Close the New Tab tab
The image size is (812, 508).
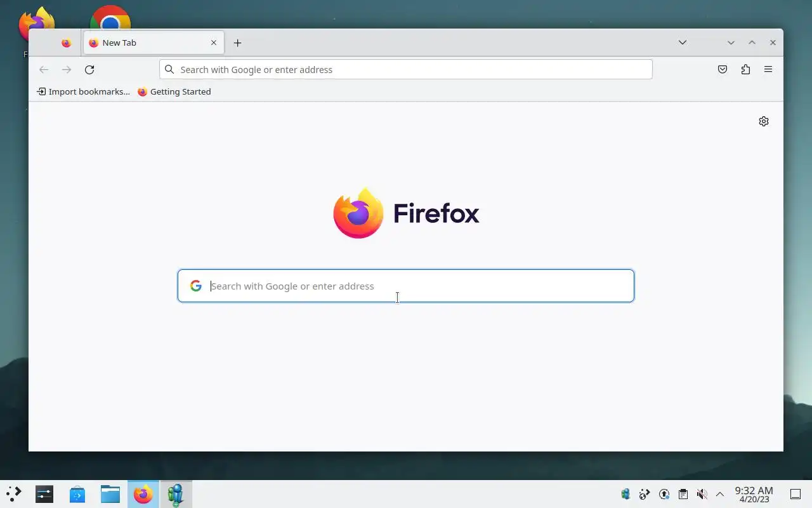(214, 43)
